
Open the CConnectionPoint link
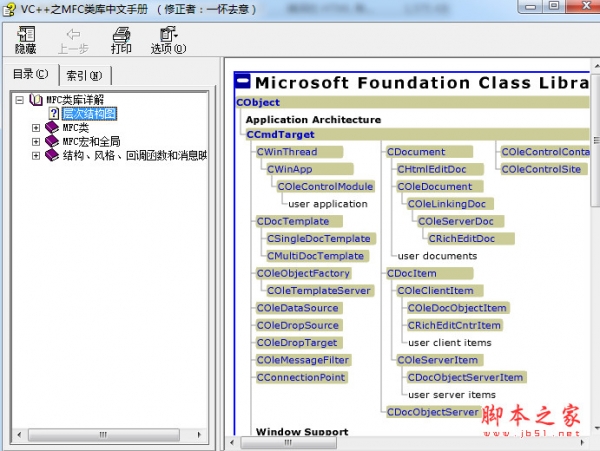point(301,378)
